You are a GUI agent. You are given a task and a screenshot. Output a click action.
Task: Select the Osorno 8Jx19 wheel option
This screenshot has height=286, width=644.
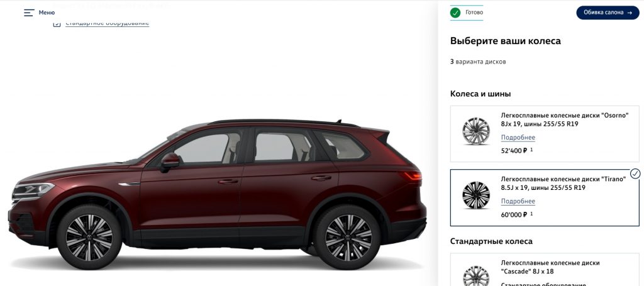coord(545,134)
